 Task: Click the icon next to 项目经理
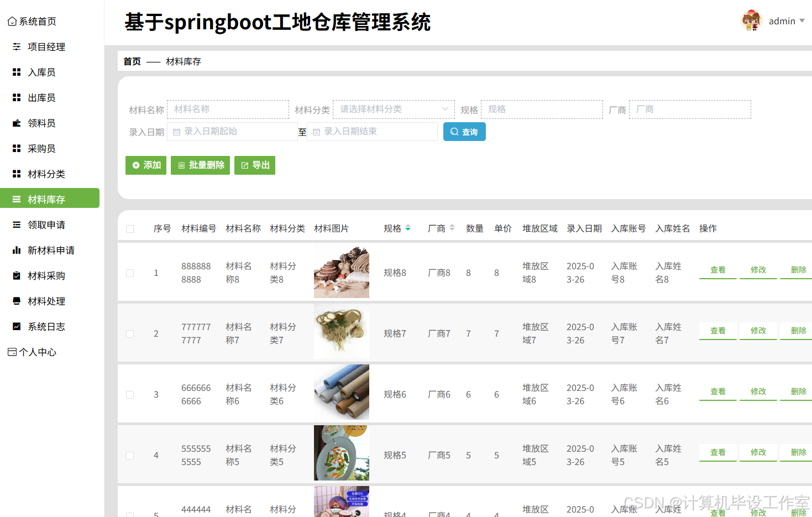[17, 47]
